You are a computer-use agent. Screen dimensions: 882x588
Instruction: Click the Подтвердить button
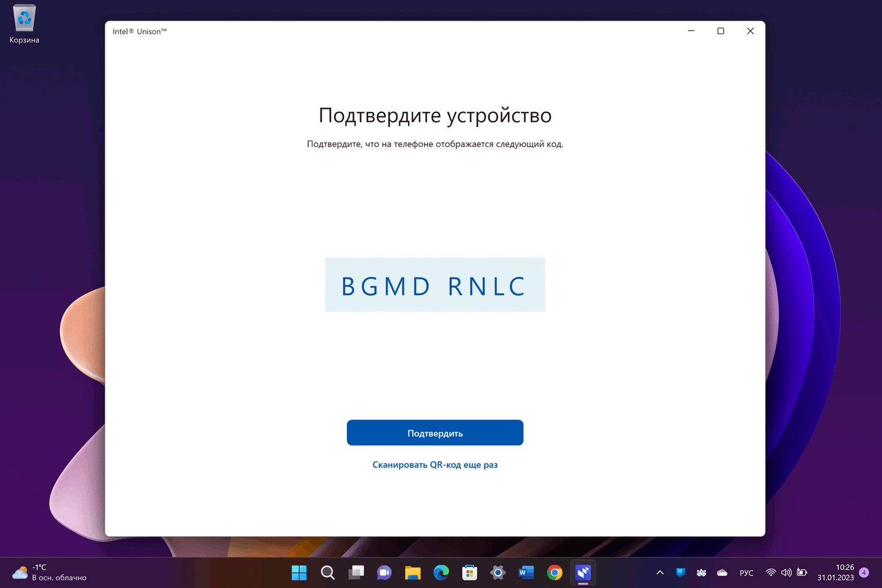pos(435,433)
